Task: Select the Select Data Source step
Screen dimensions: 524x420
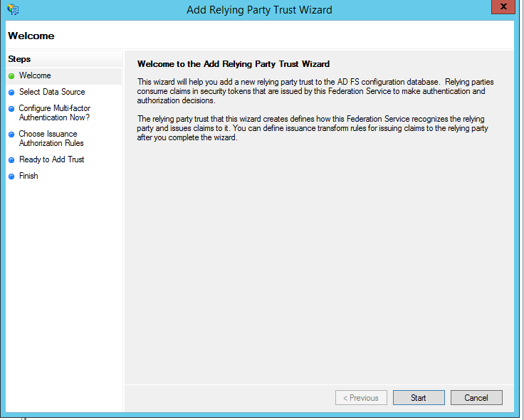Action: pos(52,92)
